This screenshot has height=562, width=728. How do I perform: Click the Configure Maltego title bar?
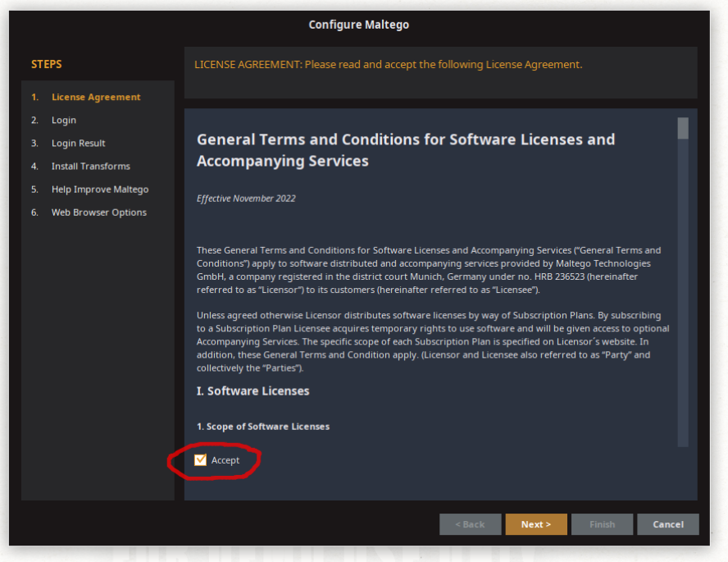359,25
